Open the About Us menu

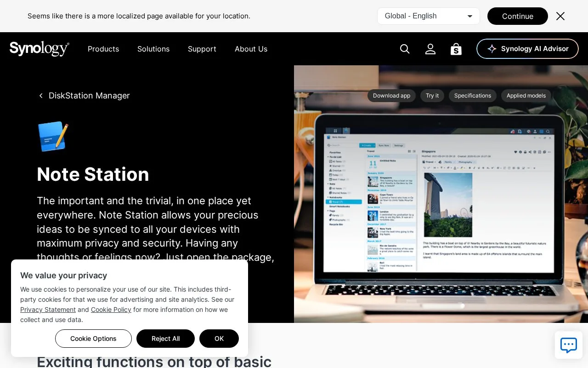251,49
